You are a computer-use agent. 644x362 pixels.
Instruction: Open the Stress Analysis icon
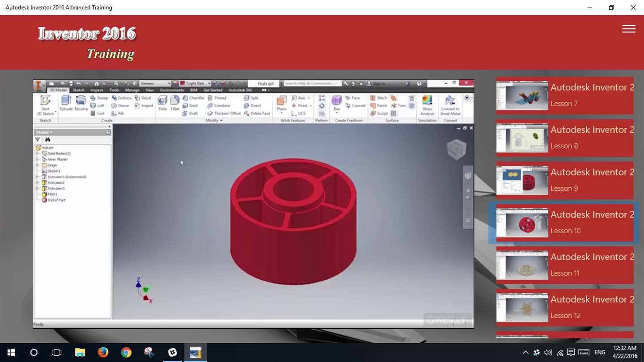[x=427, y=105]
